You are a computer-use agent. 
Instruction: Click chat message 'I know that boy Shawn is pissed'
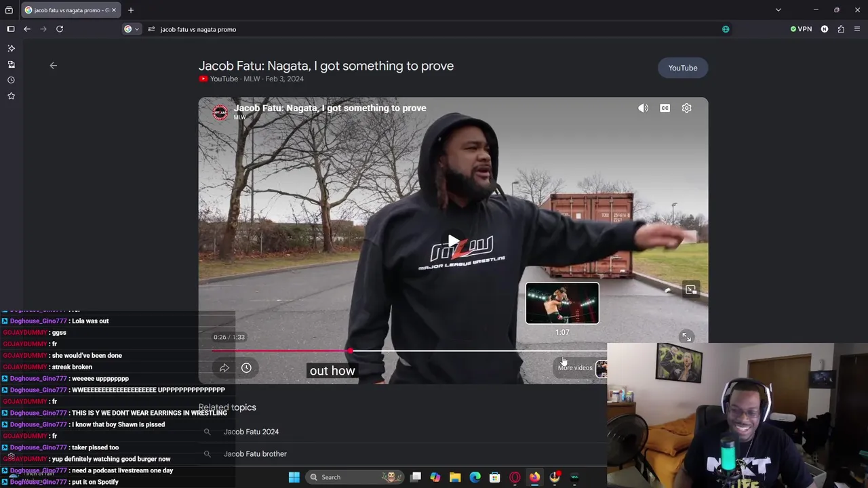(x=118, y=425)
